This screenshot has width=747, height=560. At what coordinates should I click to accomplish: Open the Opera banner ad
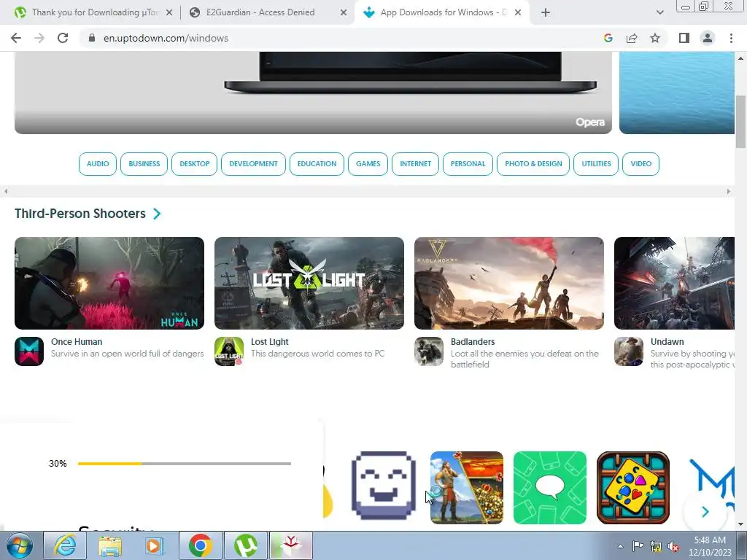pos(313,93)
